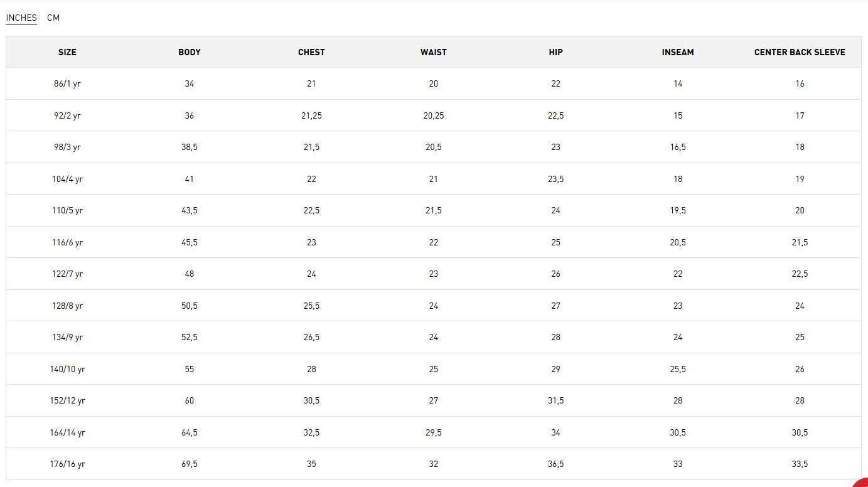Click the chest value 21,25 cell
The width and height of the screenshot is (868, 487).
point(311,115)
